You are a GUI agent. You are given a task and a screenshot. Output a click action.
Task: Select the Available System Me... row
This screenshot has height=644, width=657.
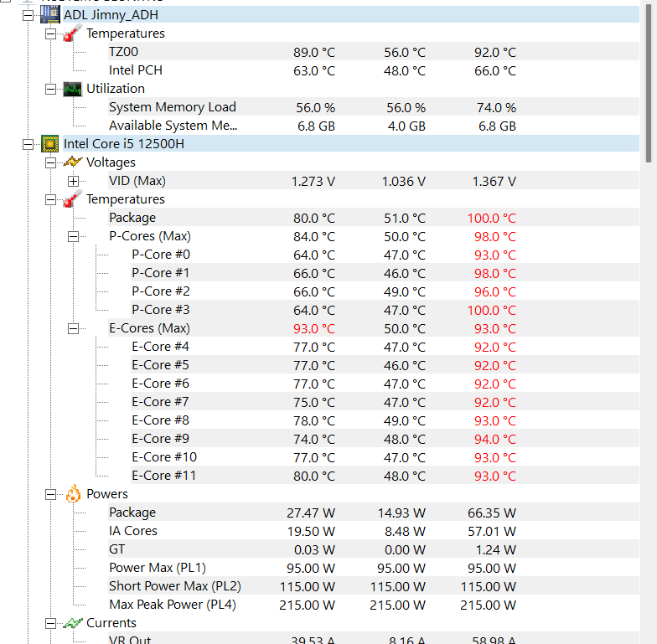click(x=374, y=126)
